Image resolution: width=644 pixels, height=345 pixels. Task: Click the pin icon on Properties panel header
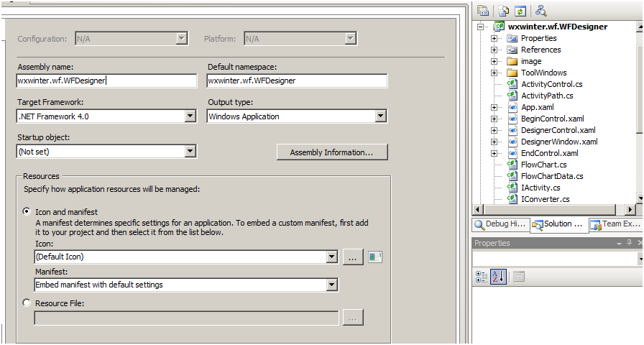tap(629, 243)
